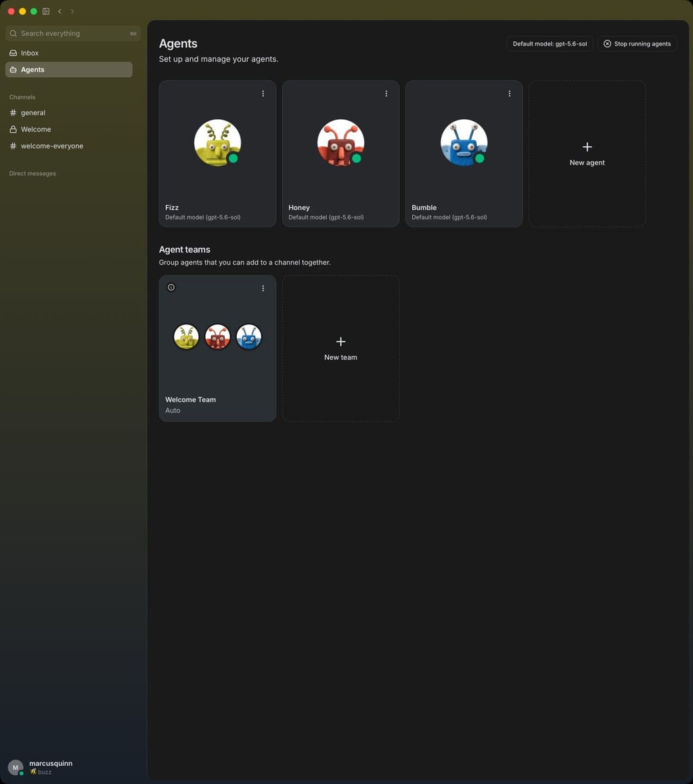Open Honey agent options menu
The width and height of the screenshot is (693, 784).
tap(386, 93)
